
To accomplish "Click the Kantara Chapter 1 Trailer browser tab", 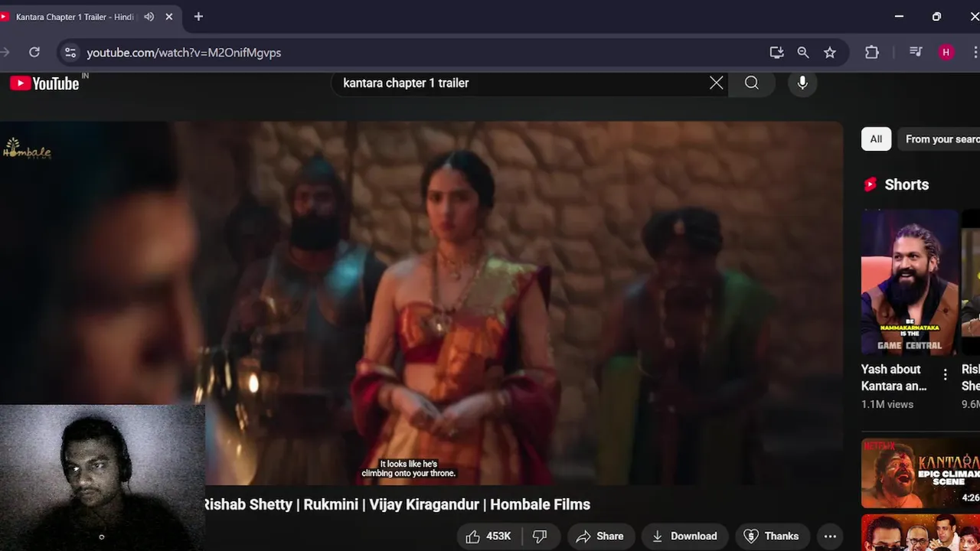I will coord(75,17).
